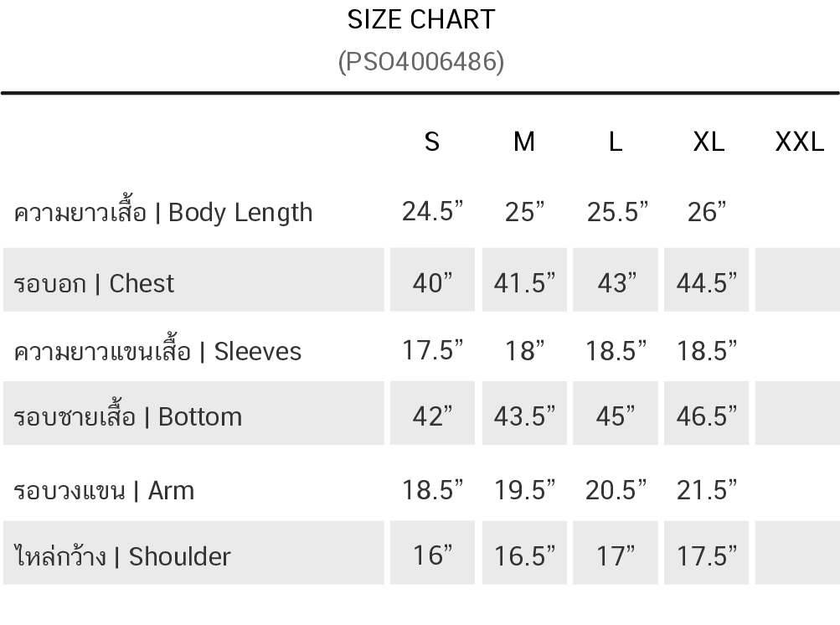
Task: Click the Body Length row label
Action: tap(163, 212)
